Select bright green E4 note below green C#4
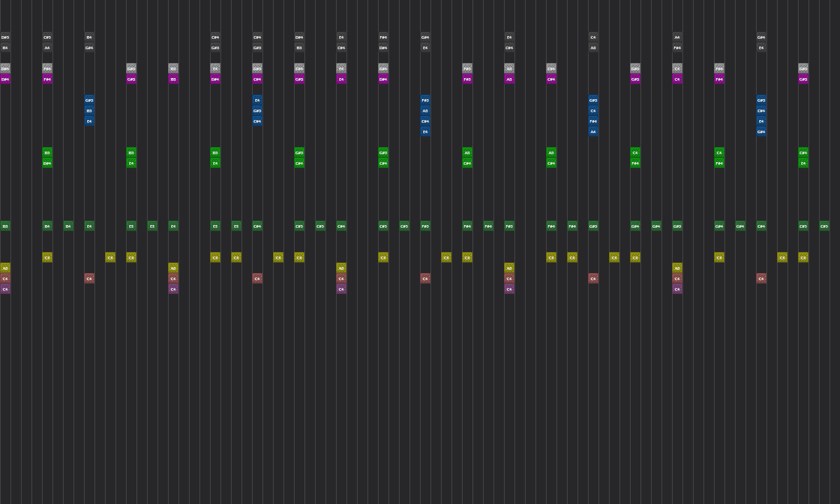840x504 pixels. [803, 163]
